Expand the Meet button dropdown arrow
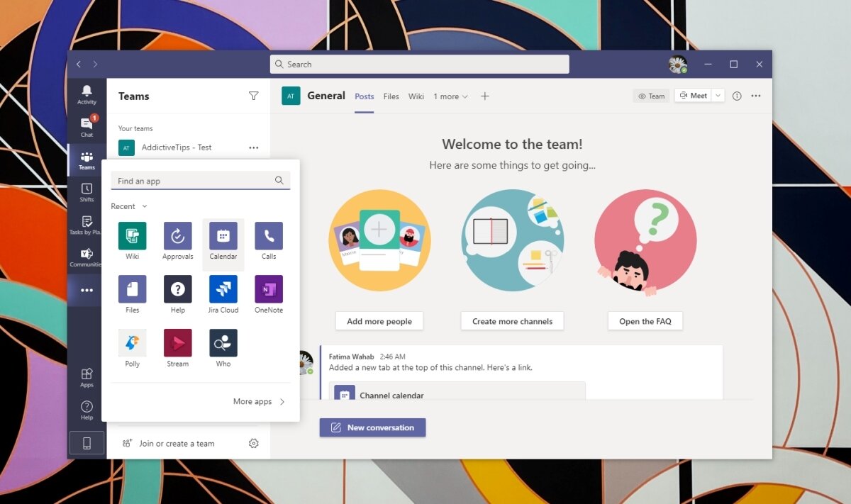 [x=718, y=95]
